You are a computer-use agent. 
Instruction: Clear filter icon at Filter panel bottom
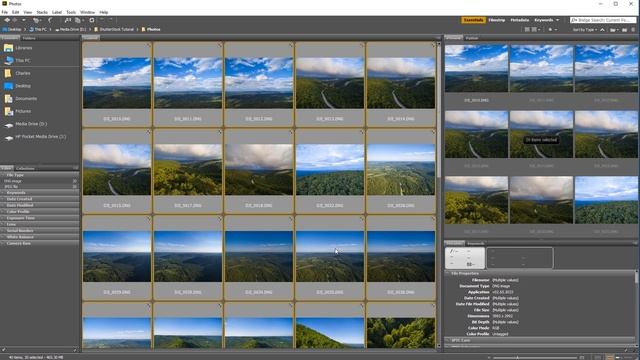coord(75,350)
